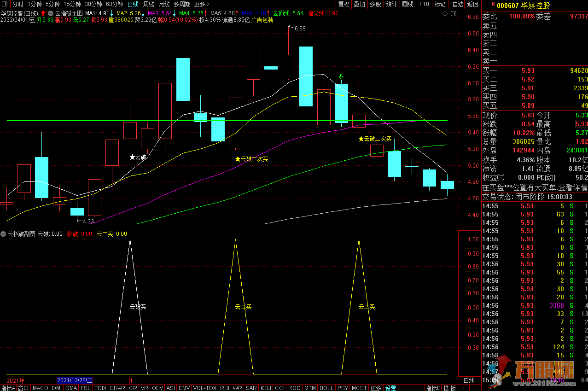
Task: Open the 云指破主图 indicator dropdown arrow
Action: [x=51, y=13]
